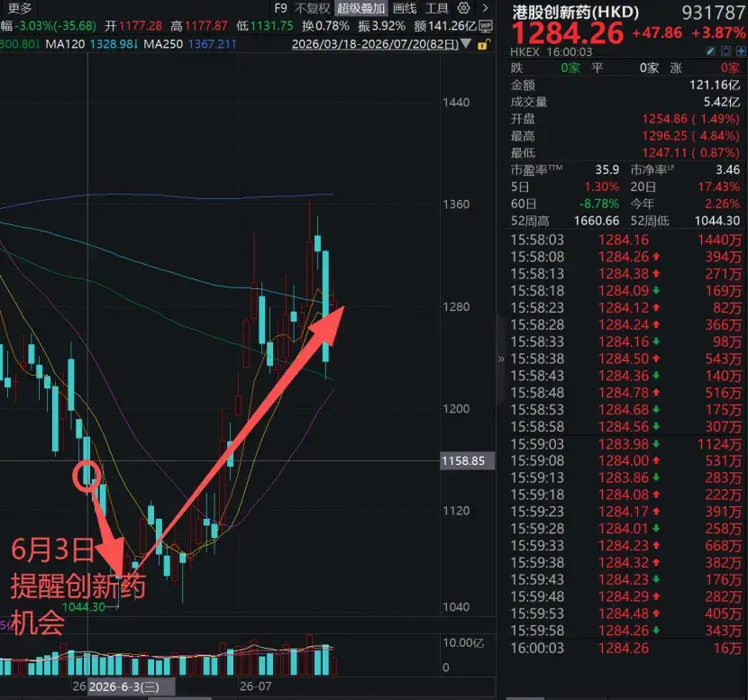Open the 工具 tools menu

(x=437, y=8)
